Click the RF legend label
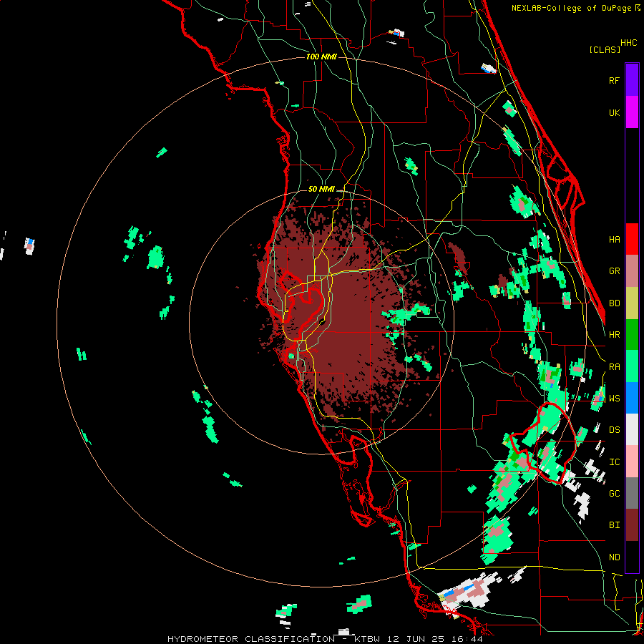644x644 pixels. point(614,80)
